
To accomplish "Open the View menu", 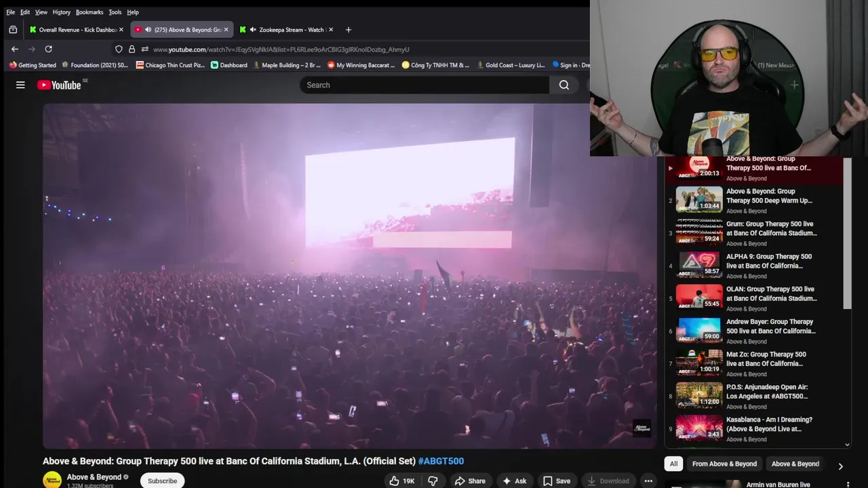I will 41,12.
